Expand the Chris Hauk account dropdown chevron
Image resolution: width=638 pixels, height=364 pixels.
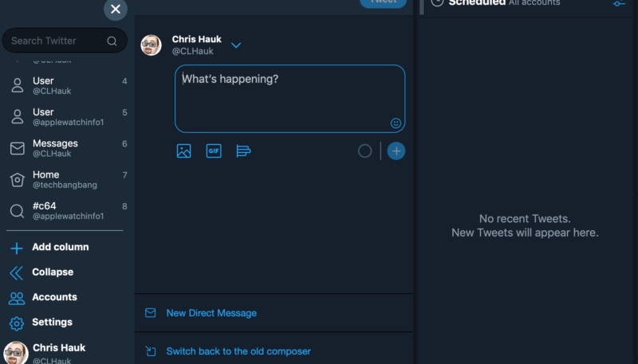point(236,45)
